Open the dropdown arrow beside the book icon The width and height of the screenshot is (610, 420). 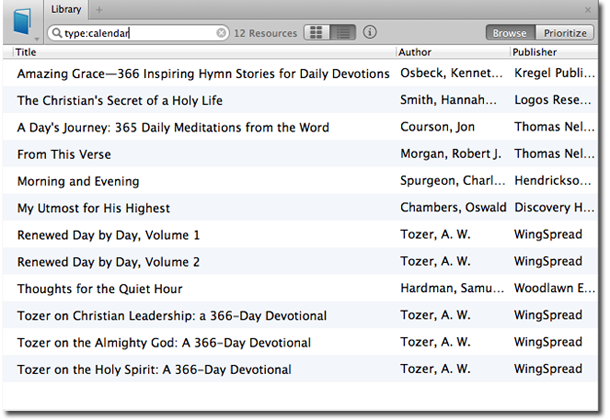pyautogui.click(x=37, y=39)
